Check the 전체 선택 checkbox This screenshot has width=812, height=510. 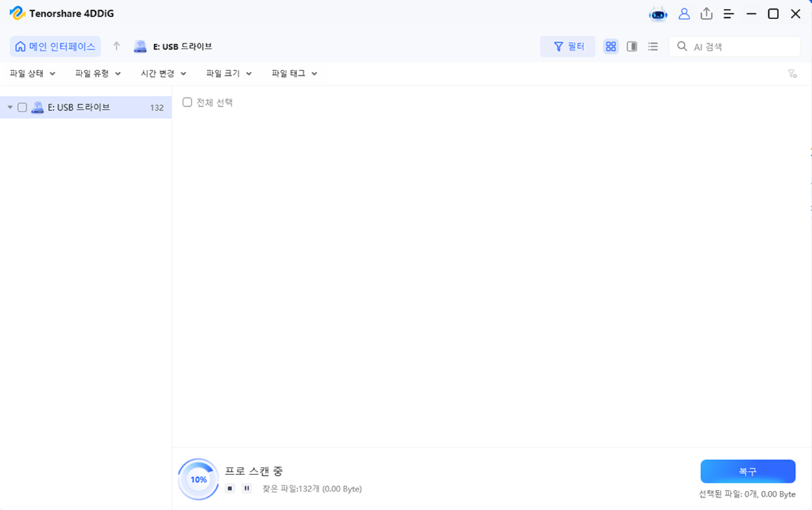[187, 103]
